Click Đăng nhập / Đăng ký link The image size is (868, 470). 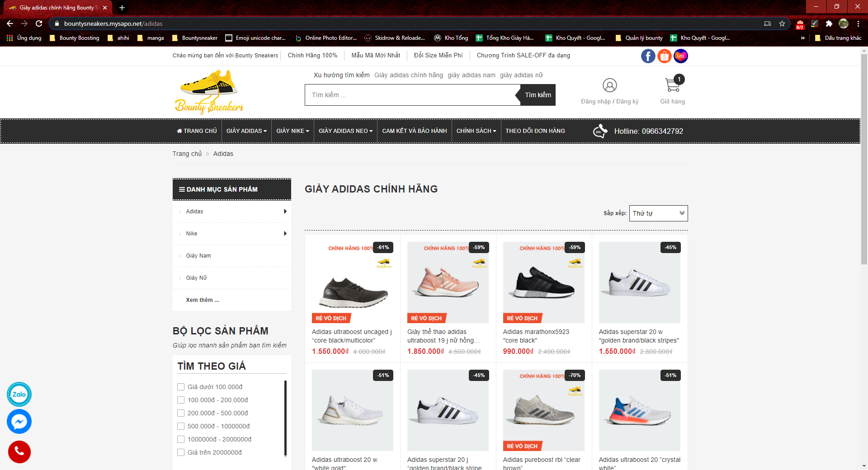pyautogui.click(x=609, y=102)
